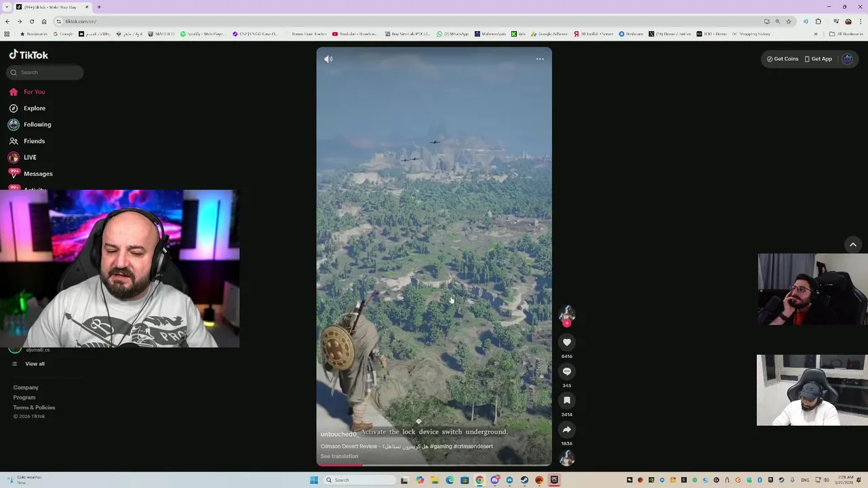Go back in the browser
868x488 pixels.
click(7, 22)
